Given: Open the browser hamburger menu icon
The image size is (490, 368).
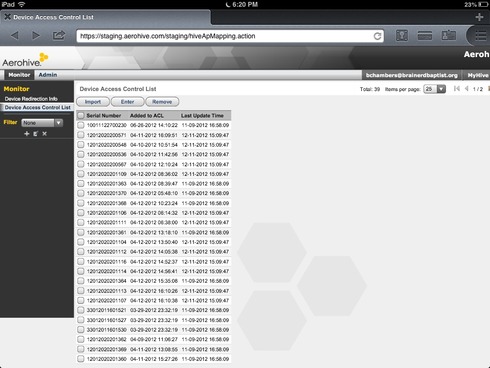Looking at the screenshot, I should 480,36.
